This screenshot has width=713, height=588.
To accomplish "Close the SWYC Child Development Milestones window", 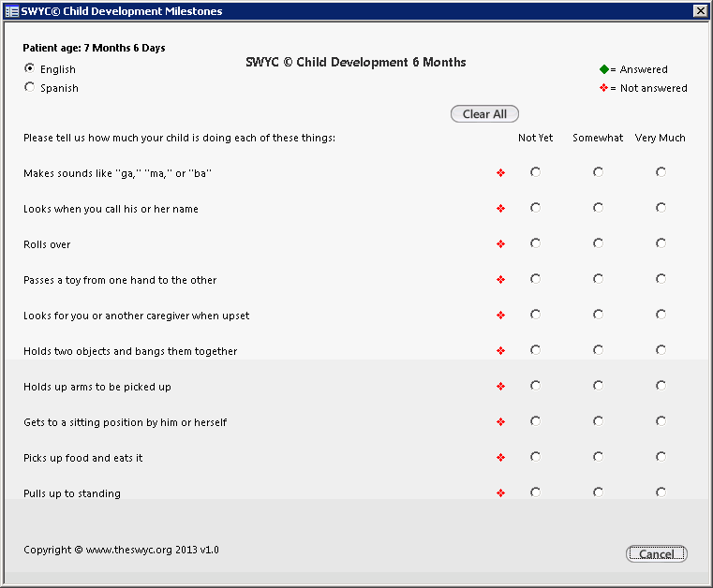I will tap(700, 11).
